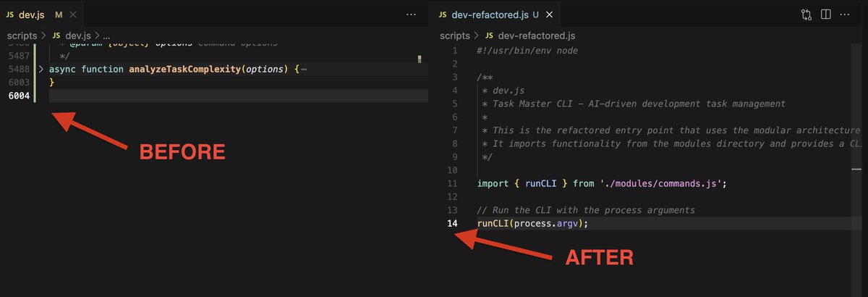Split the right editor

click(x=825, y=14)
